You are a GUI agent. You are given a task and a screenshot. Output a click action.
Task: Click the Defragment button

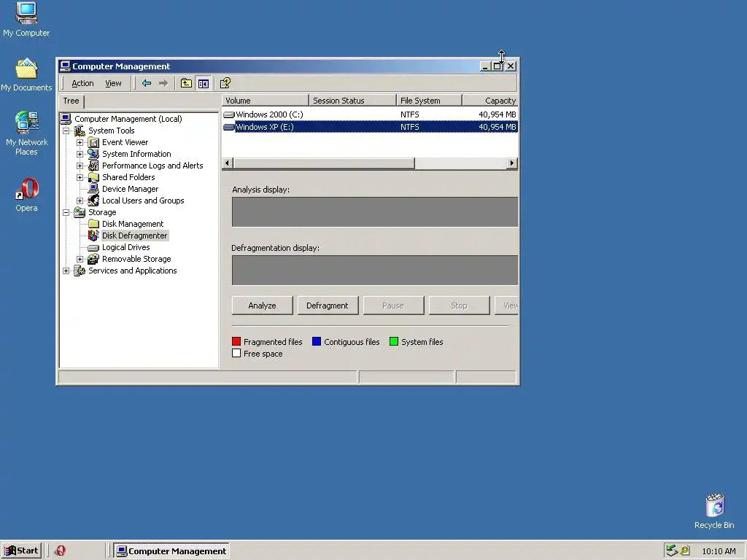tap(328, 306)
